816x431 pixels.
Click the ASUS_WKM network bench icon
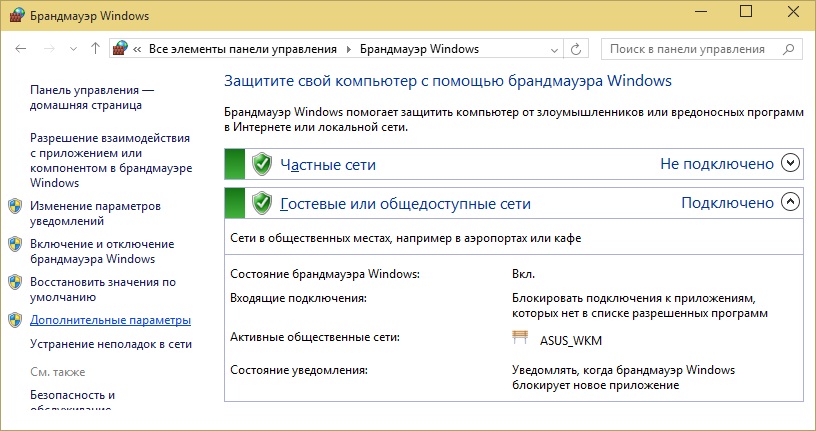[x=520, y=340]
